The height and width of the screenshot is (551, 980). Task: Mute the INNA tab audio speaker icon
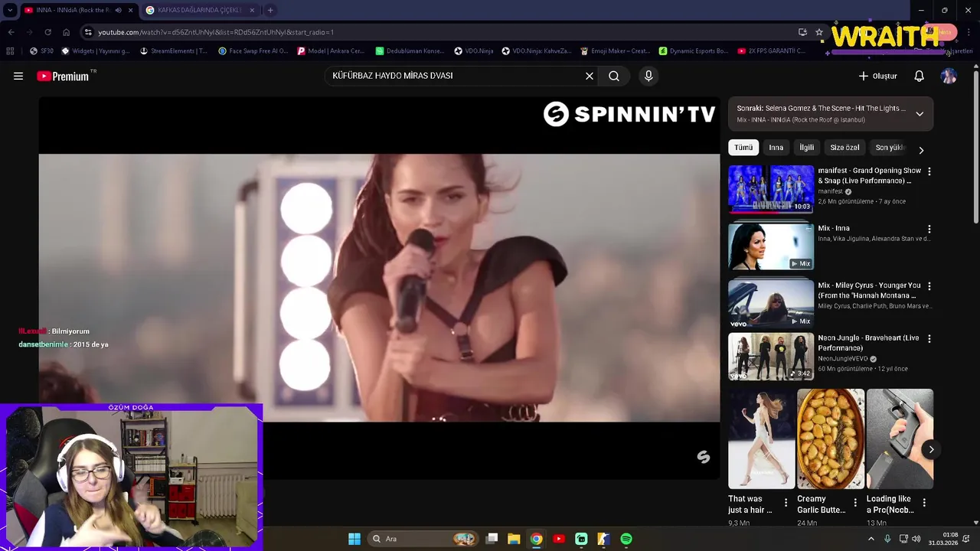click(x=118, y=10)
